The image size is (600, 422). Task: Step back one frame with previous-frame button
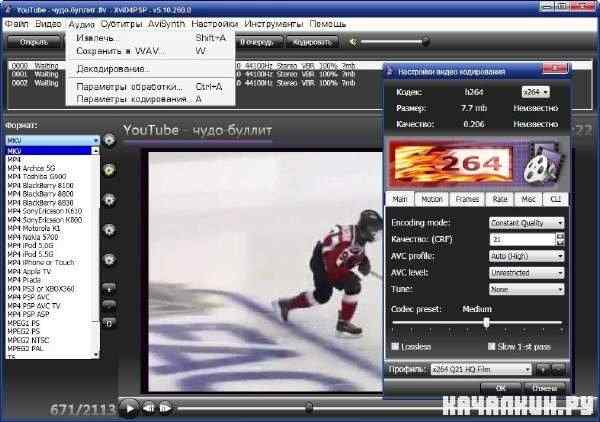tap(149, 409)
